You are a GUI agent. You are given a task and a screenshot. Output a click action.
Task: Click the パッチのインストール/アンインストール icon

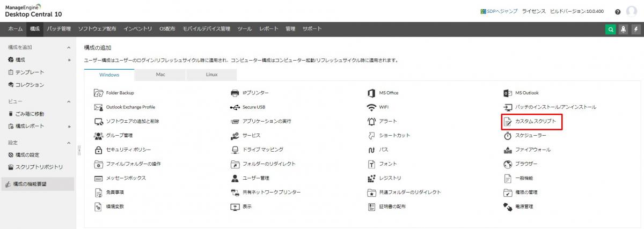508,107
